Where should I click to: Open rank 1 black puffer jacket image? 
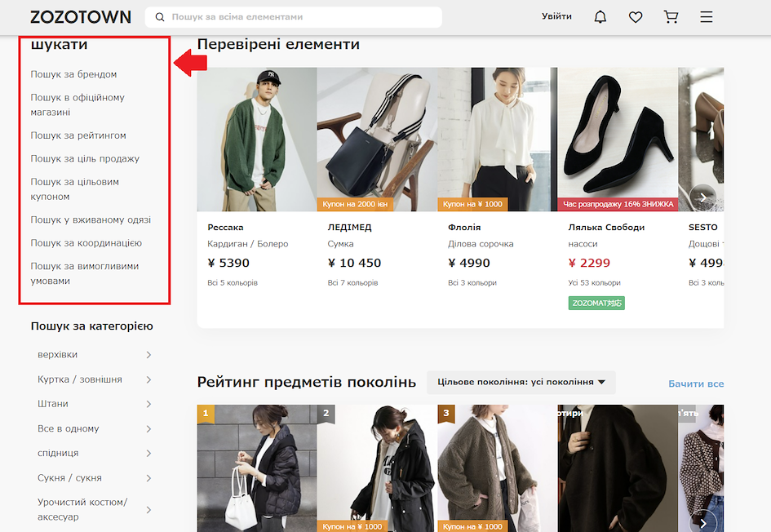pyautogui.click(x=257, y=468)
